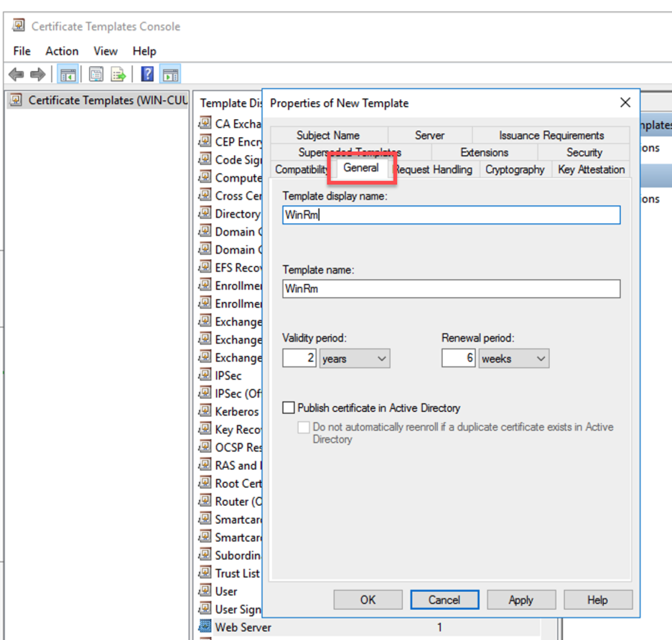The image size is (672, 640).
Task: Open the Action menu
Action: [x=62, y=51]
